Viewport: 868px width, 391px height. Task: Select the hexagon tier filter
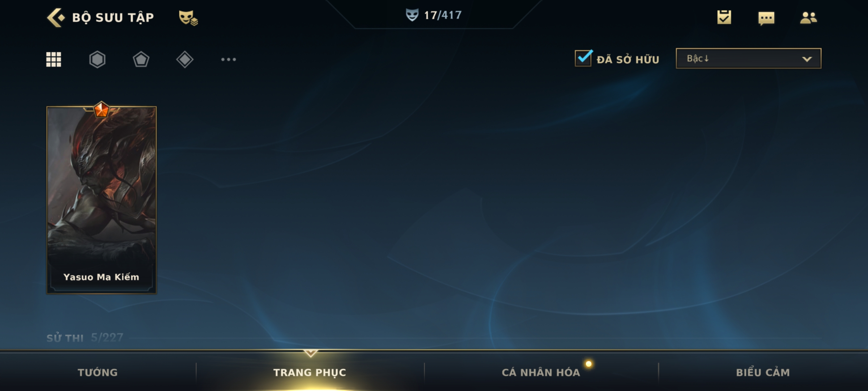tap(97, 59)
